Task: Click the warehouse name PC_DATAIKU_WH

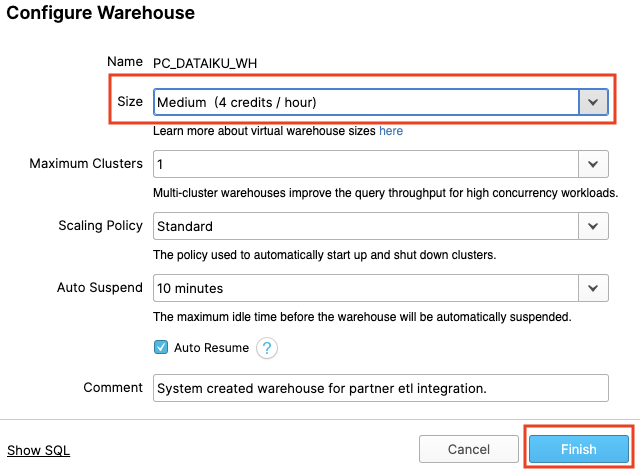Action: (x=206, y=63)
